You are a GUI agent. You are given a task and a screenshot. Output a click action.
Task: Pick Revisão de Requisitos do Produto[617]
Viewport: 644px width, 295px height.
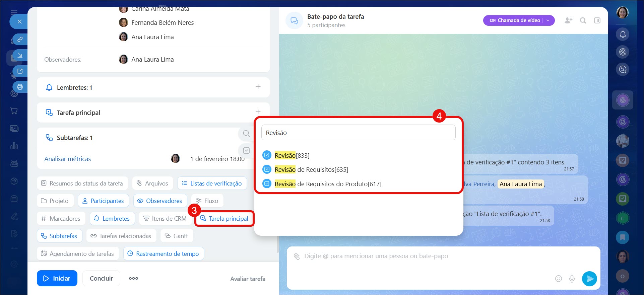point(328,184)
